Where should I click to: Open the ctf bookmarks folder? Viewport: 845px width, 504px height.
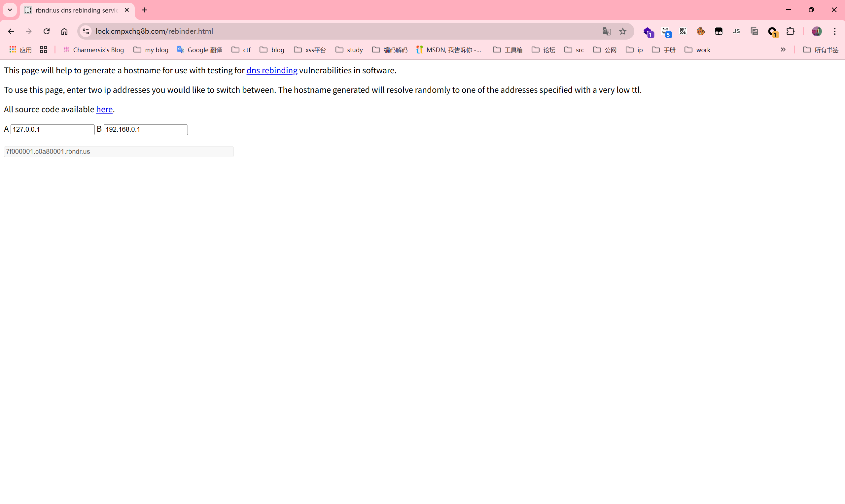(x=241, y=50)
